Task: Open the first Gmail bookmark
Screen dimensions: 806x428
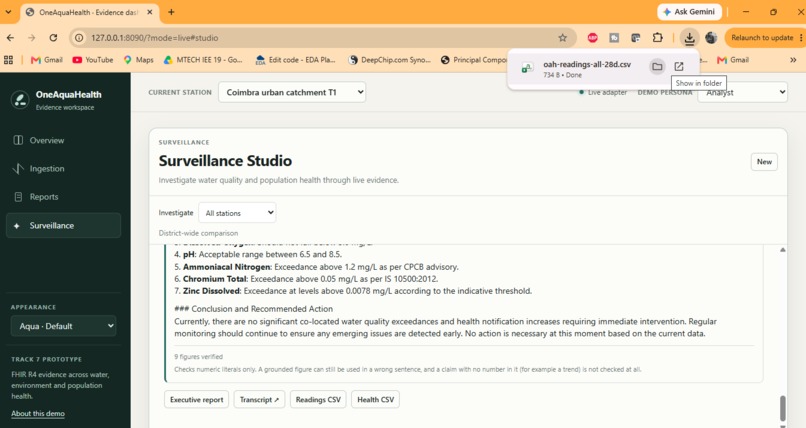Action: click(x=47, y=60)
